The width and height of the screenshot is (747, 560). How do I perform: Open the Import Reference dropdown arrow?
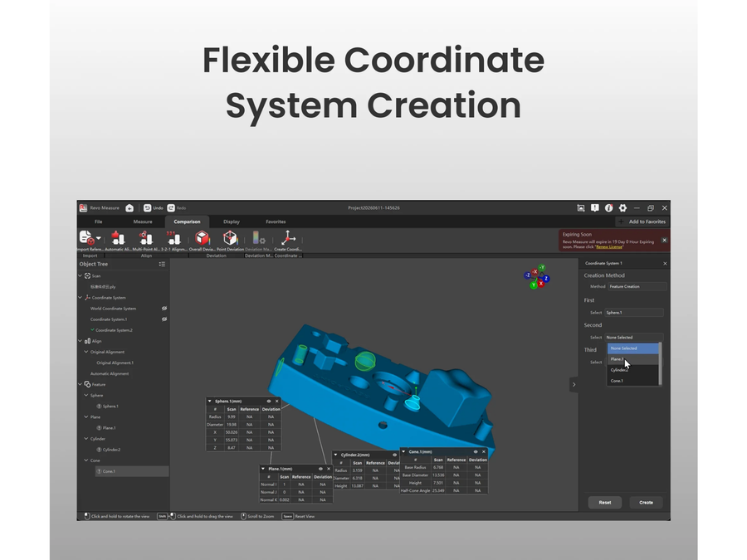click(x=99, y=238)
